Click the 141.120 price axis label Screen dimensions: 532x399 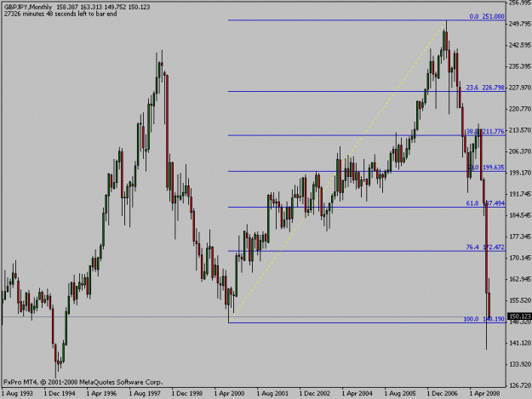coord(520,343)
